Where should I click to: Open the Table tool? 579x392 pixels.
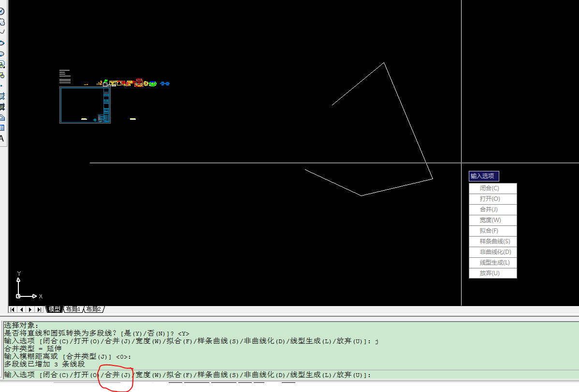1,128
